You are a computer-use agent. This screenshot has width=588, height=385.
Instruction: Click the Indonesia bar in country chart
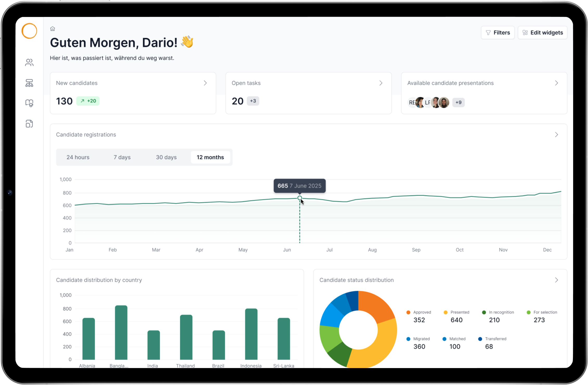pyautogui.click(x=251, y=334)
